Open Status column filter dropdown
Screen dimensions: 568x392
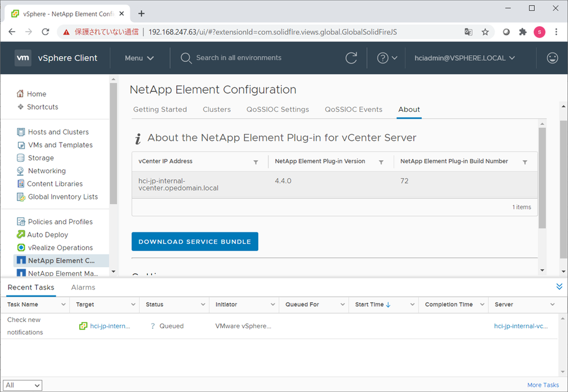[x=203, y=305]
